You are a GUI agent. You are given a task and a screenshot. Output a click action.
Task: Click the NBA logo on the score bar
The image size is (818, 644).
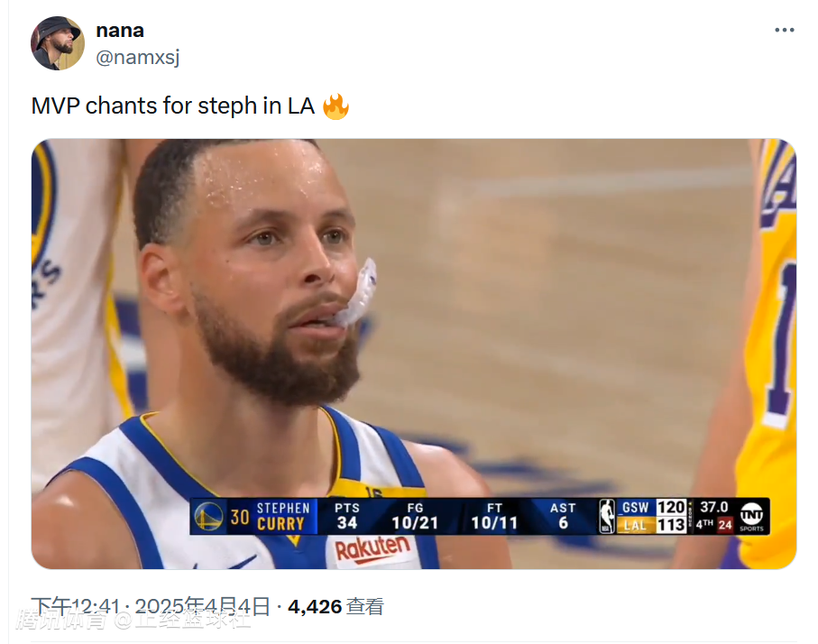tap(608, 516)
